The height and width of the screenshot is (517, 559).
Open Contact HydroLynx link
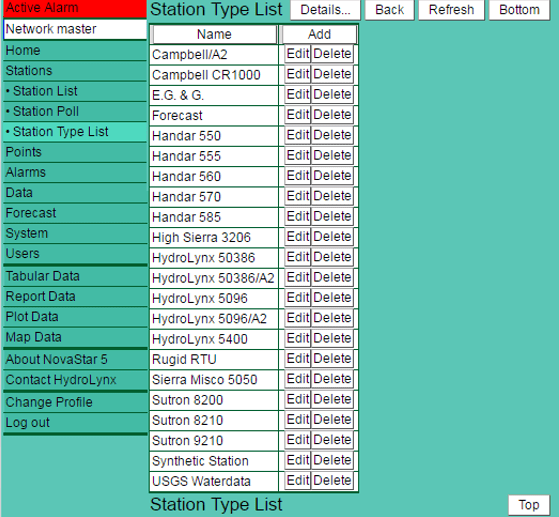pyautogui.click(x=75, y=380)
